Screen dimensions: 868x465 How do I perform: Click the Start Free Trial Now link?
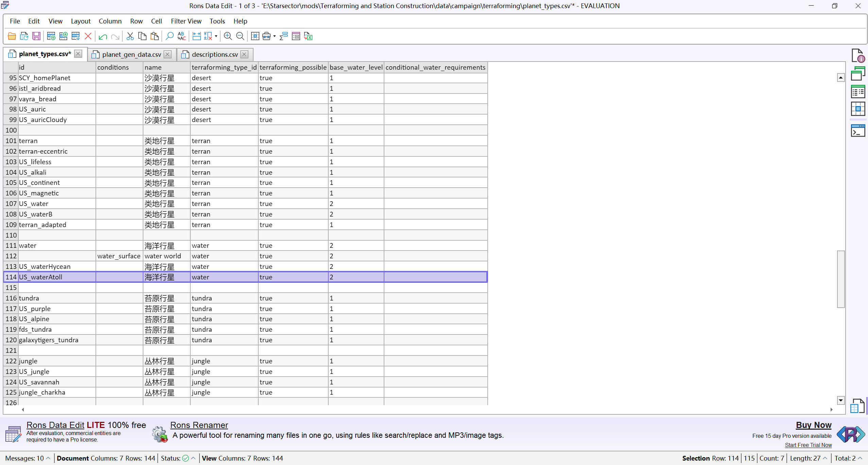tap(808, 445)
